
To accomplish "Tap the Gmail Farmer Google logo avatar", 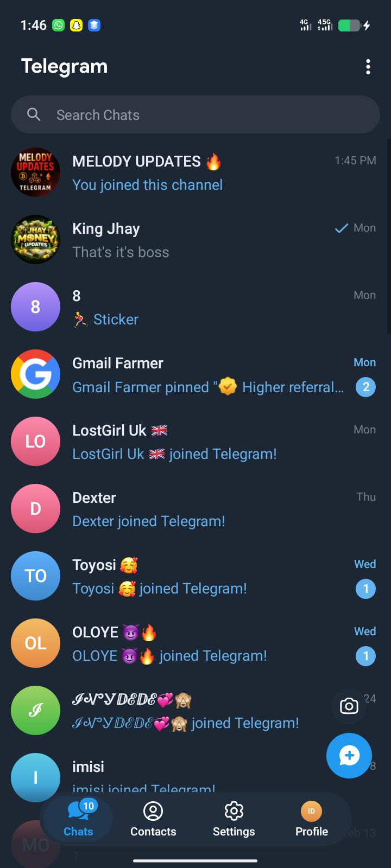I will [36, 374].
